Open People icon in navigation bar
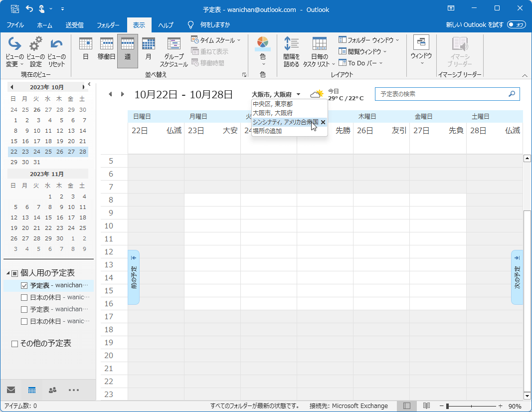Screen dimensions: 532x412 click(x=53, y=390)
